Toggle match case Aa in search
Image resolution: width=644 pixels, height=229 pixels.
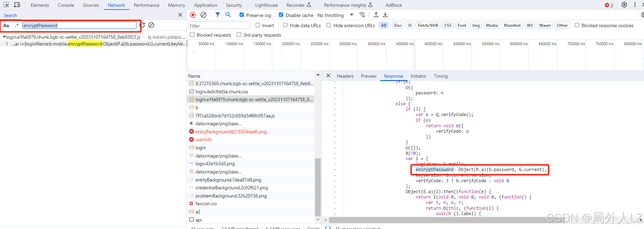coord(6,25)
